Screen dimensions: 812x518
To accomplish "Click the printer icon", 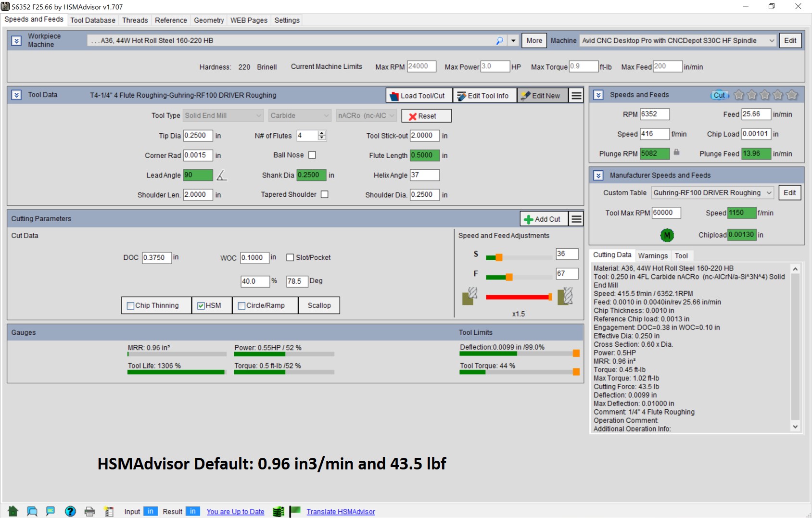I will (89, 511).
